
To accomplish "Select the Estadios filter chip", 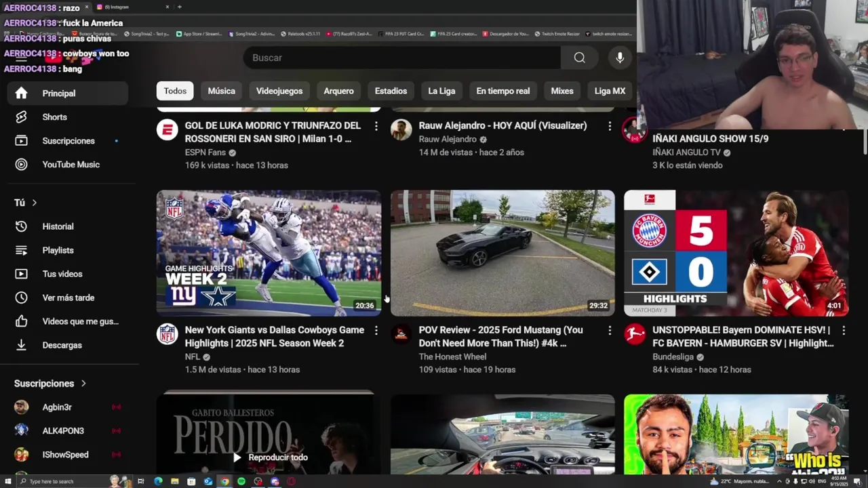I will click(x=391, y=91).
